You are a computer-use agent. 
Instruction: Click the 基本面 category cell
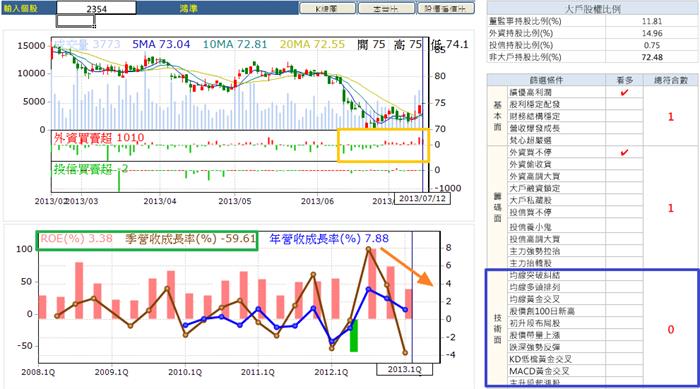pos(497,116)
